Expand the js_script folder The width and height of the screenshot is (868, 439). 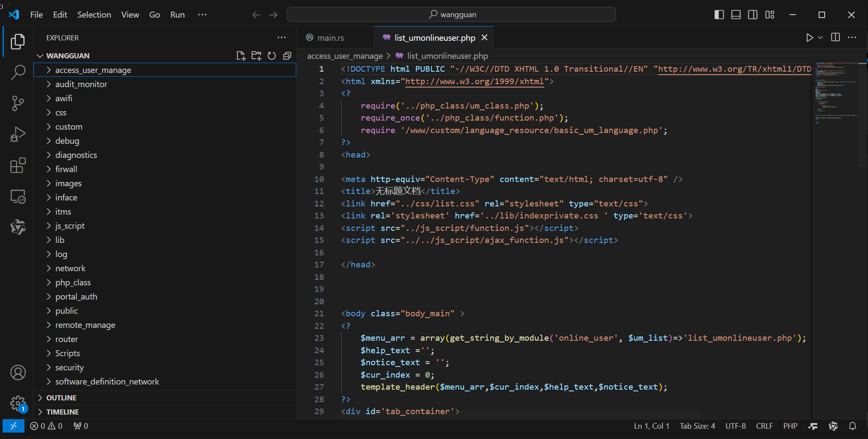pyautogui.click(x=165, y=226)
